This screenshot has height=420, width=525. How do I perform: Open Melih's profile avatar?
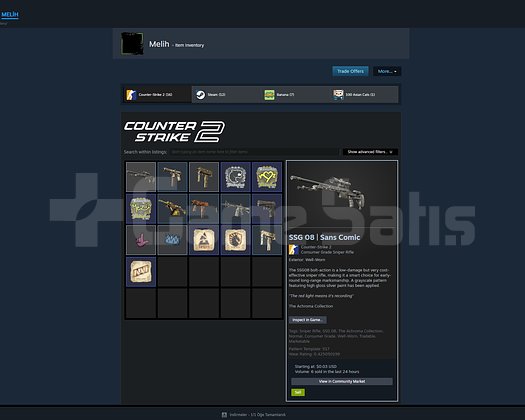click(132, 44)
